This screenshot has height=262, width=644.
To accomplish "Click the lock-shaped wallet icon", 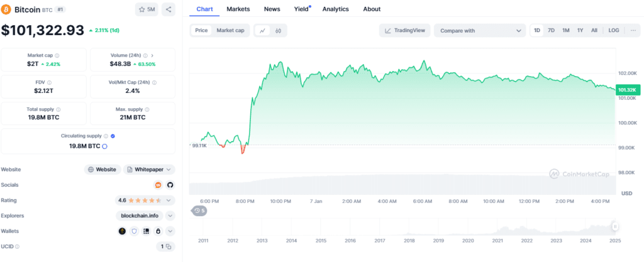I will pyautogui.click(x=158, y=231).
